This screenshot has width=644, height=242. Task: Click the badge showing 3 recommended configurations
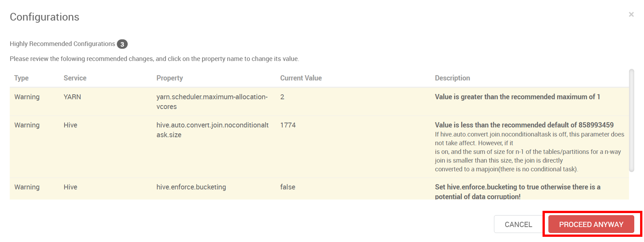coord(122,44)
